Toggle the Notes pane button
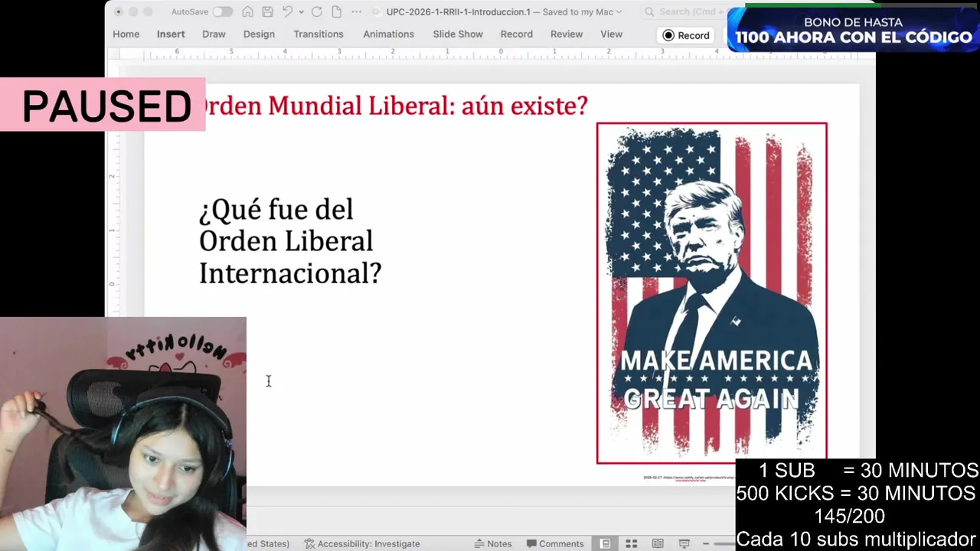Image resolution: width=980 pixels, height=551 pixels. coord(492,543)
